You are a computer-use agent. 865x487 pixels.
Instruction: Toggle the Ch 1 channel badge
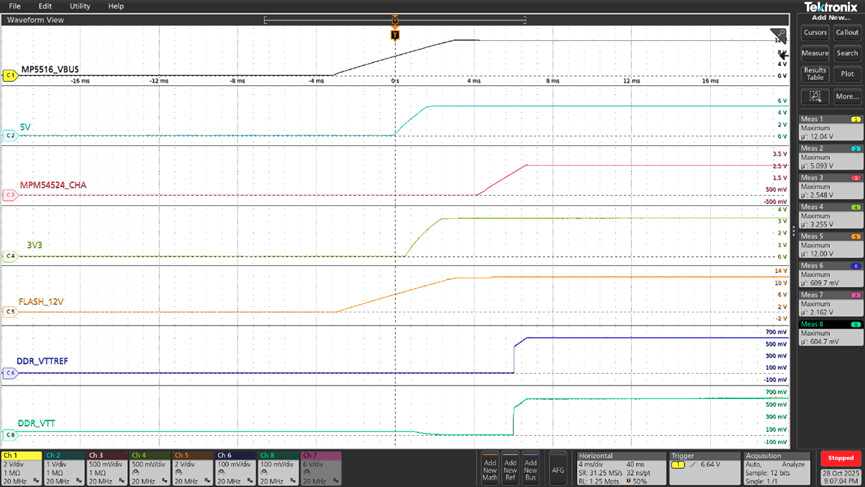point(22,467)
